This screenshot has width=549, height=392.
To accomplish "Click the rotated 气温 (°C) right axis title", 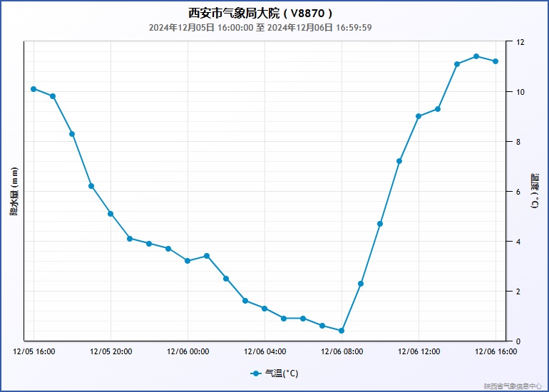I will click(x=535, y=191).
